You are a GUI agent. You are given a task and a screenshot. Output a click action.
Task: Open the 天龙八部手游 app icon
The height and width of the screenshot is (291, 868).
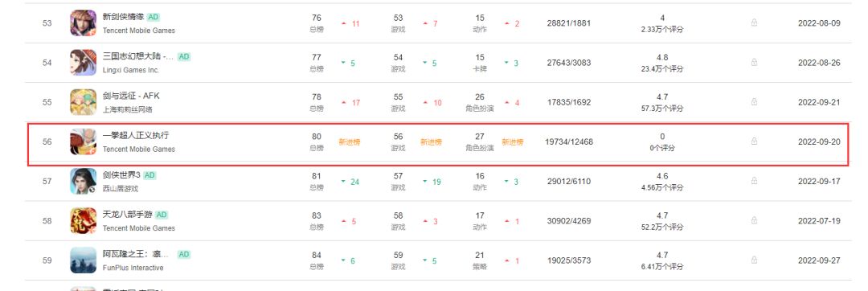tap(83, 221)
